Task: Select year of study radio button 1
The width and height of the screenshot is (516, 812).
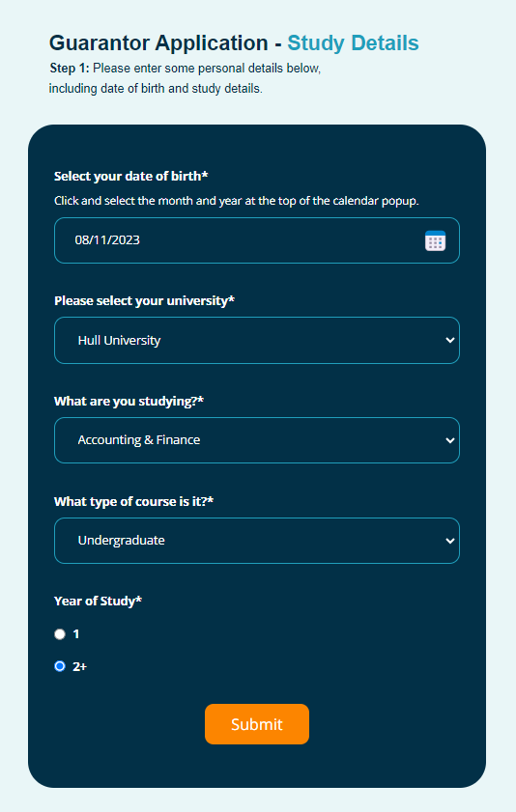Action: [x=60, y=633]
